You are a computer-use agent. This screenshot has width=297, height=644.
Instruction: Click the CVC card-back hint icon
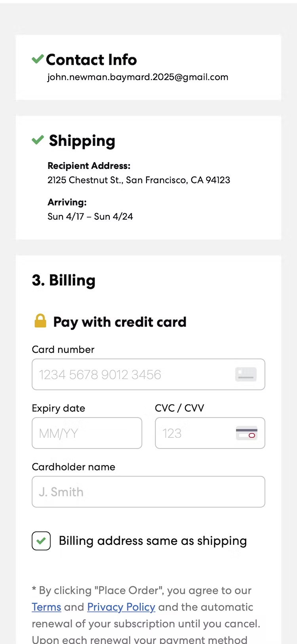click(x=246, y=433)
